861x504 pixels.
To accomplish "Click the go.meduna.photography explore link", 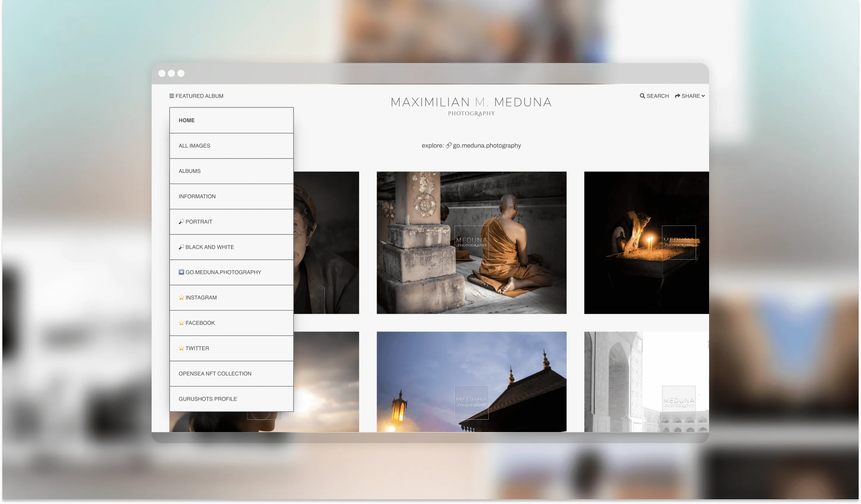I will point(486,145).
